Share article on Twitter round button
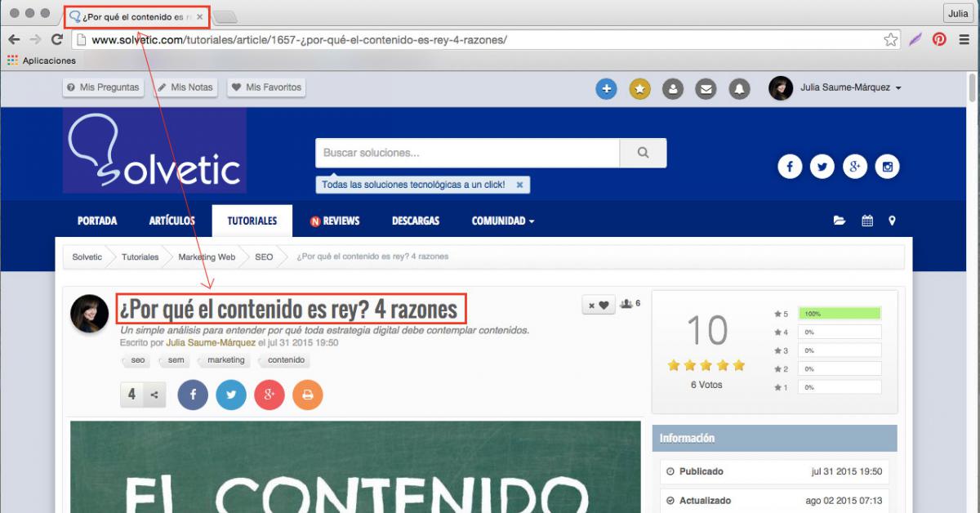This screenshot has width=980, height=513. [x=231, y=395]
